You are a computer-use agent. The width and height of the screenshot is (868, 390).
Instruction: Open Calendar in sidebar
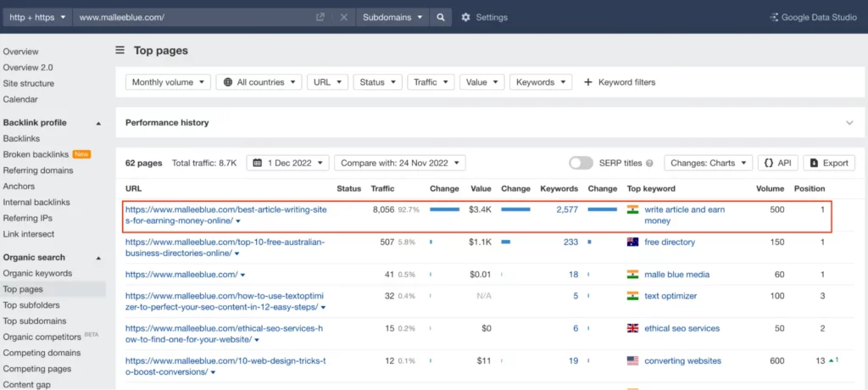(20, 100)
